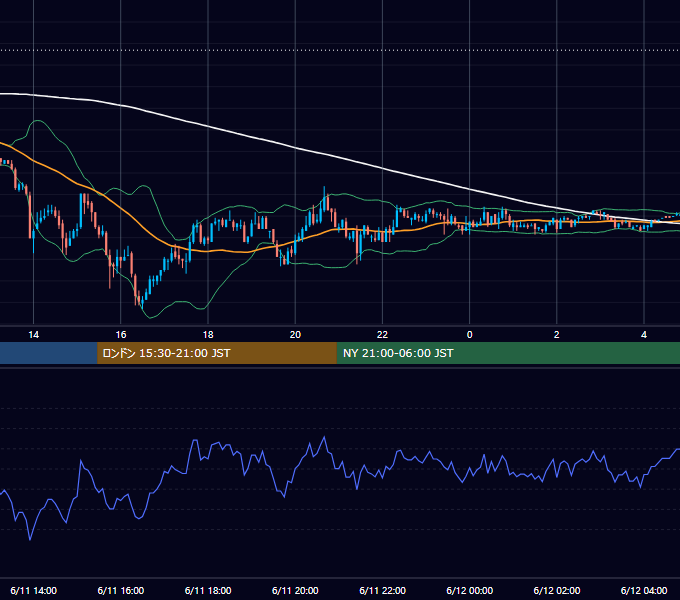Click the 6/11 18:00 date label
The height and width of the screenshot is (600, 680).
click(208, 590)
